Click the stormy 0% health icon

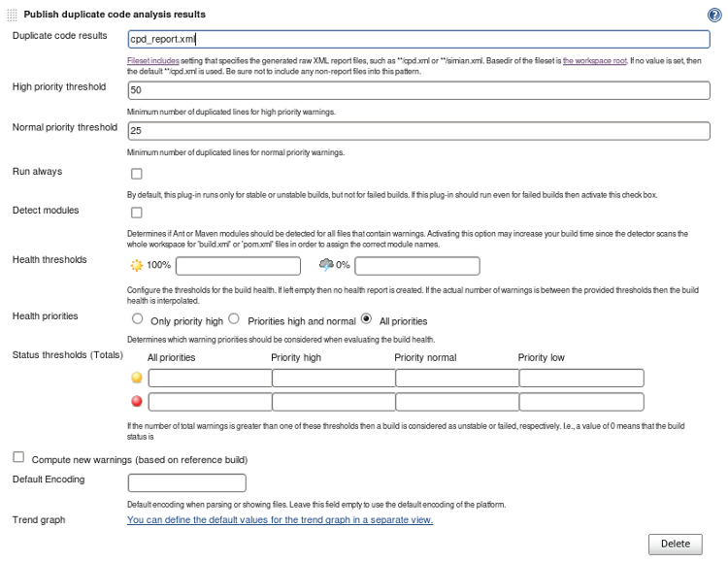(326, 265)
